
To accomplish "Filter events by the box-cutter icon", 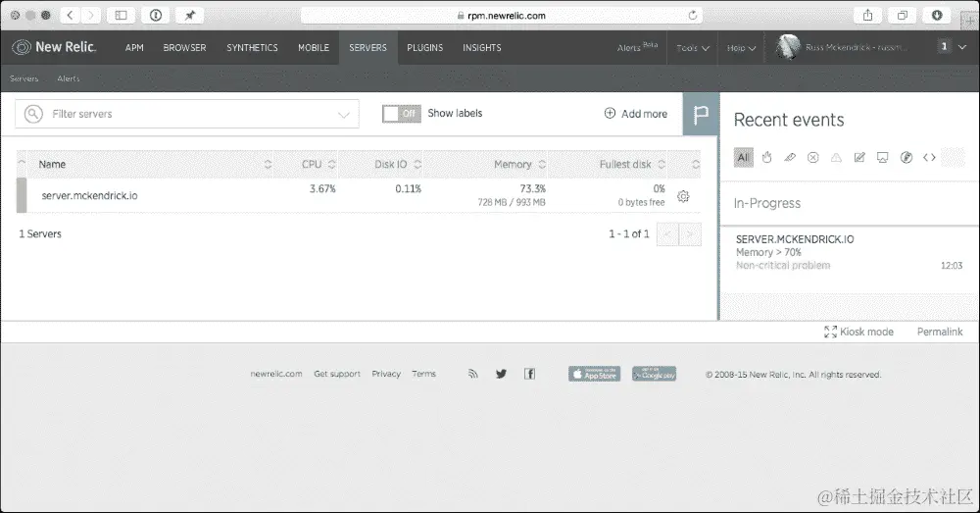I will pos(790,158).
